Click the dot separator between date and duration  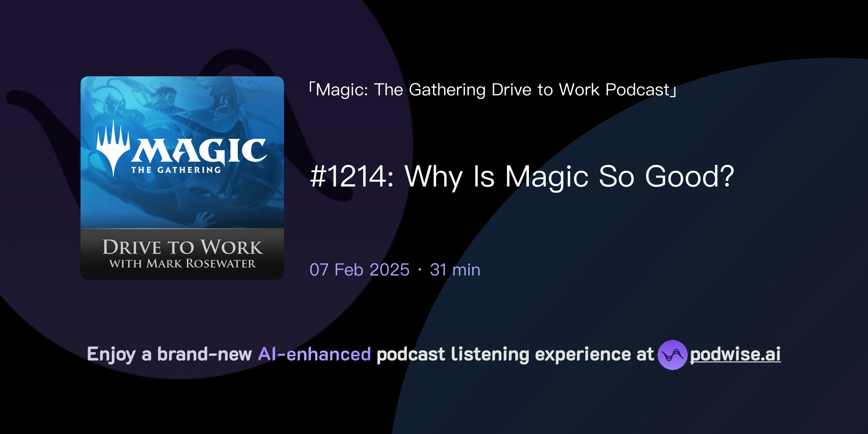pos(419,270)
